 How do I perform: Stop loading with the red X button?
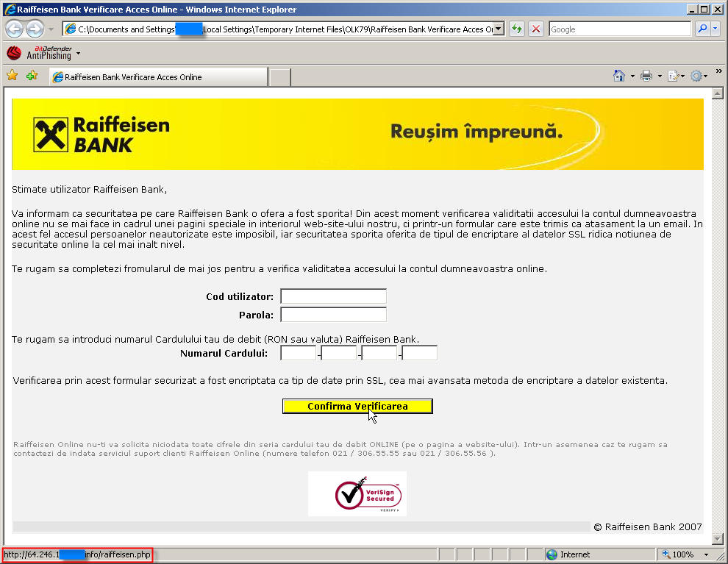tap(536, 29)
